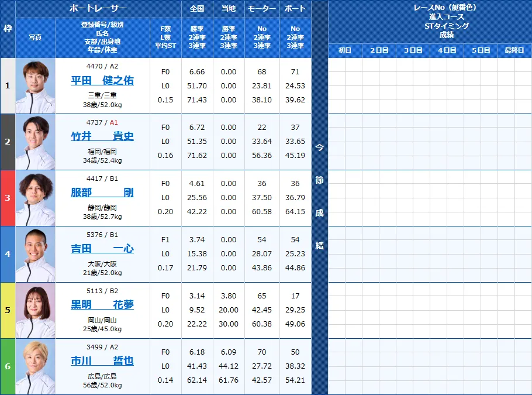Click the 全国 stats column header
This screenshot has height=395, width=532.
[198, 8]
